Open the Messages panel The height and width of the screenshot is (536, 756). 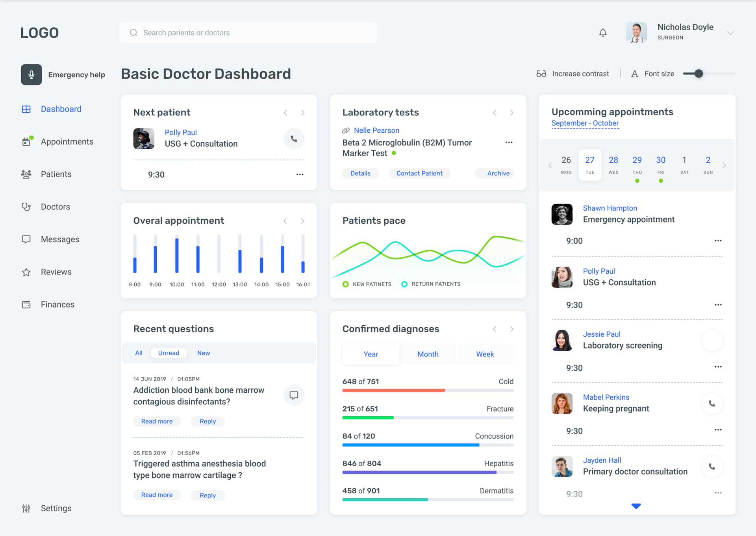tap(60, 239)
